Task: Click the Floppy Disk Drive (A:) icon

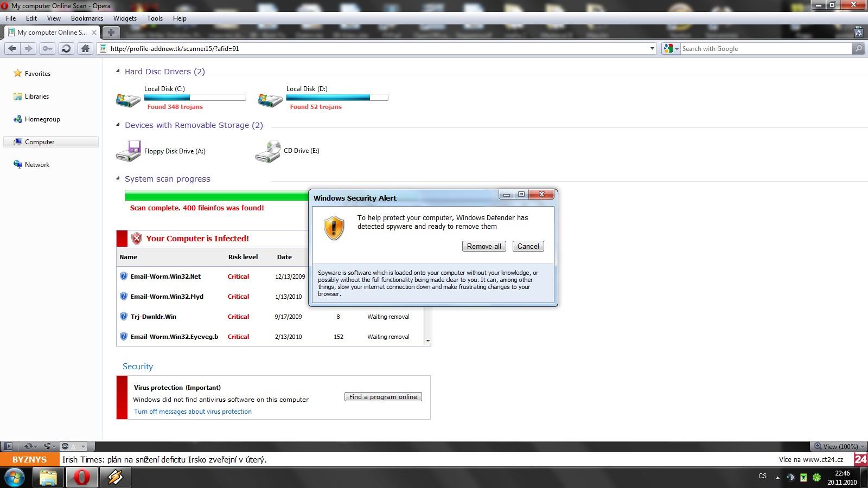Action: pyautogui.click(x=128, y=151)
